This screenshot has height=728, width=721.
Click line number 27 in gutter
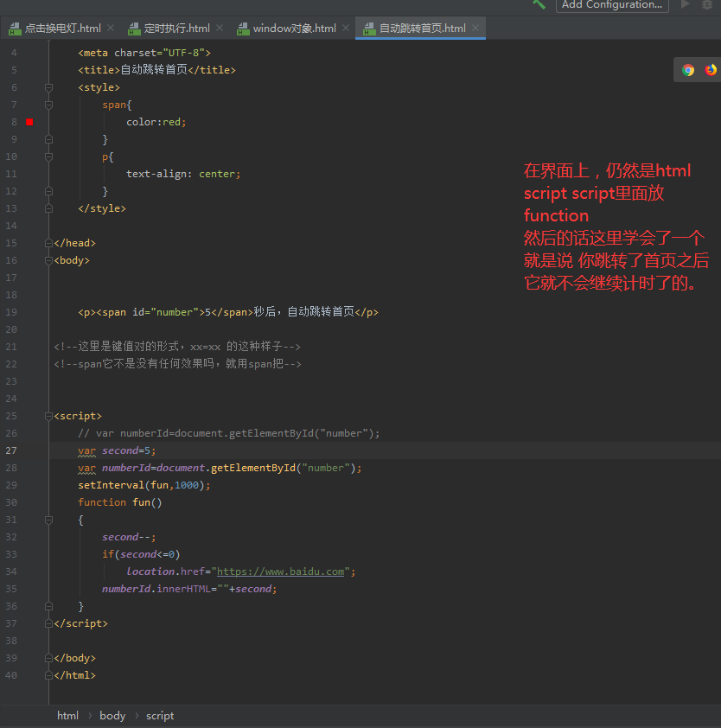[x=11, y=450]
